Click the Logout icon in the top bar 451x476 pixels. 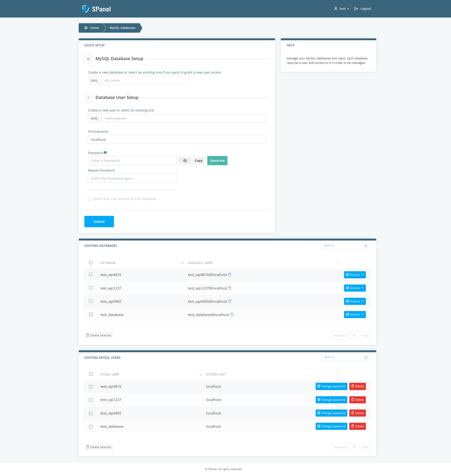point(356,8)
